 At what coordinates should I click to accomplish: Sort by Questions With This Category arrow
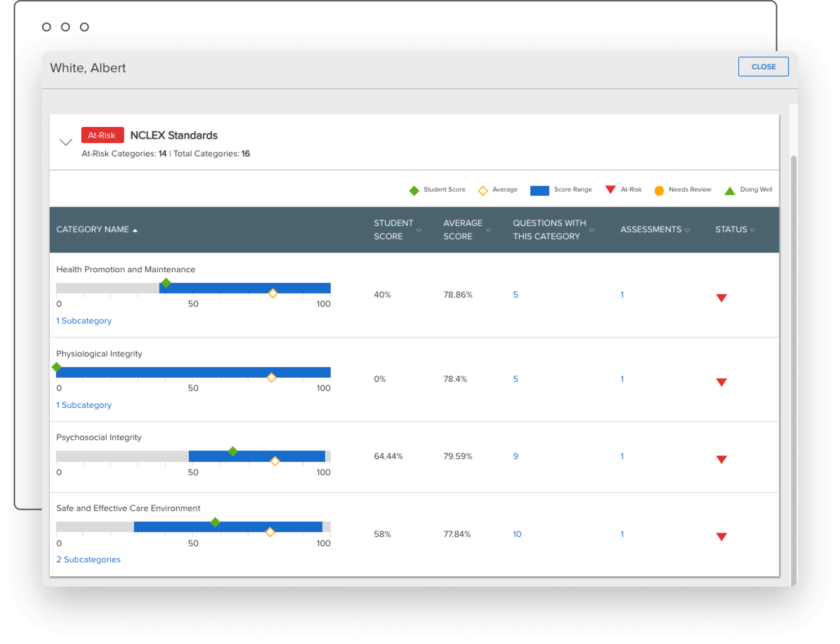tap(591, 230)
